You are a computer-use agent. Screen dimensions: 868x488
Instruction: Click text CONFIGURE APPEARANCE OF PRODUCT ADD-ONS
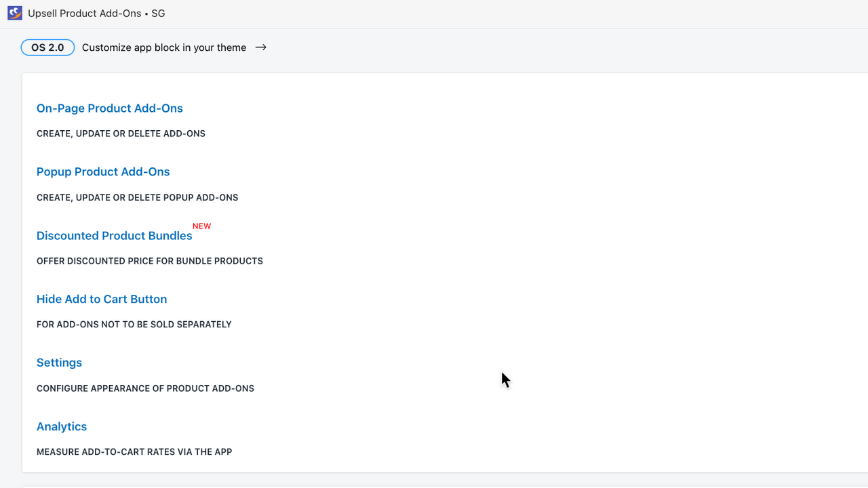[x=145, y=388]
